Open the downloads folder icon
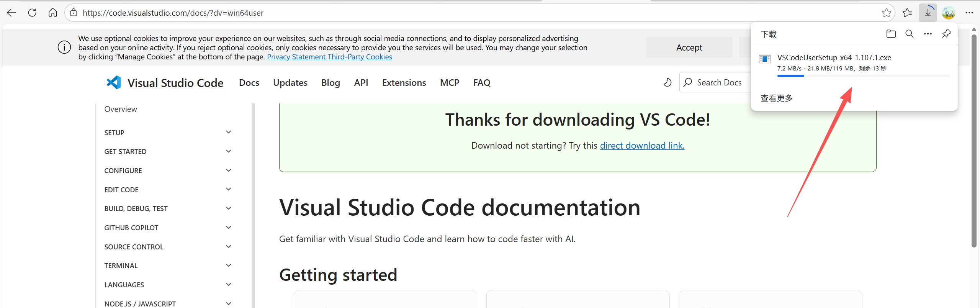This screenshot has width=980, height=308. tap(891, 34)
